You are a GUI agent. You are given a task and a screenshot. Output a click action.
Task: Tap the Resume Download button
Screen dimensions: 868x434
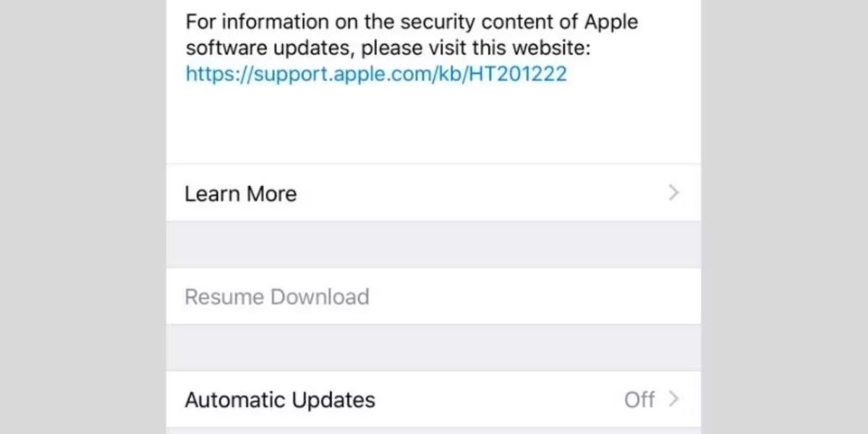click(277, 297)
